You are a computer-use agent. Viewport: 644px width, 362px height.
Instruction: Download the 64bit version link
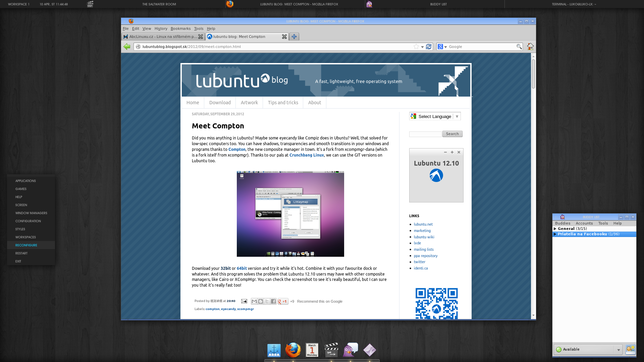[x=242, y=268]
